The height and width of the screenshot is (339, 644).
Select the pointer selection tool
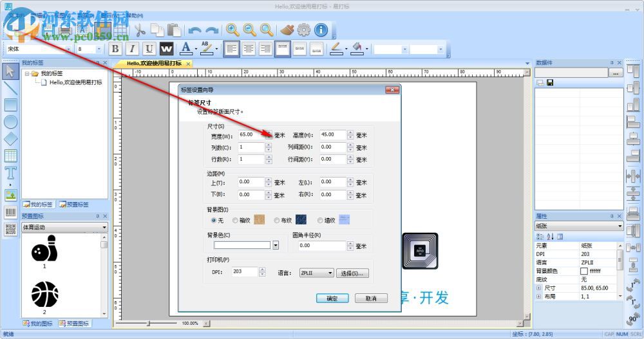[x=10, y=71]
